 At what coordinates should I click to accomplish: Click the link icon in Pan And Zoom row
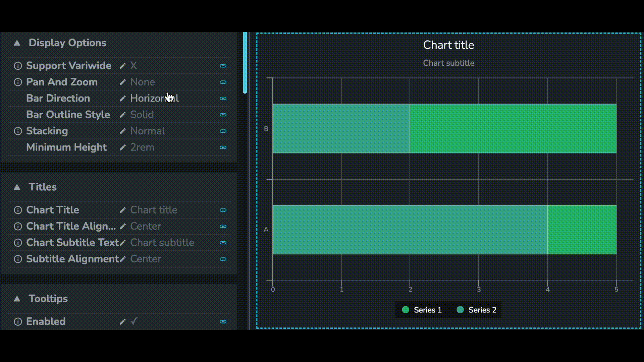click(x=223, y=82)
